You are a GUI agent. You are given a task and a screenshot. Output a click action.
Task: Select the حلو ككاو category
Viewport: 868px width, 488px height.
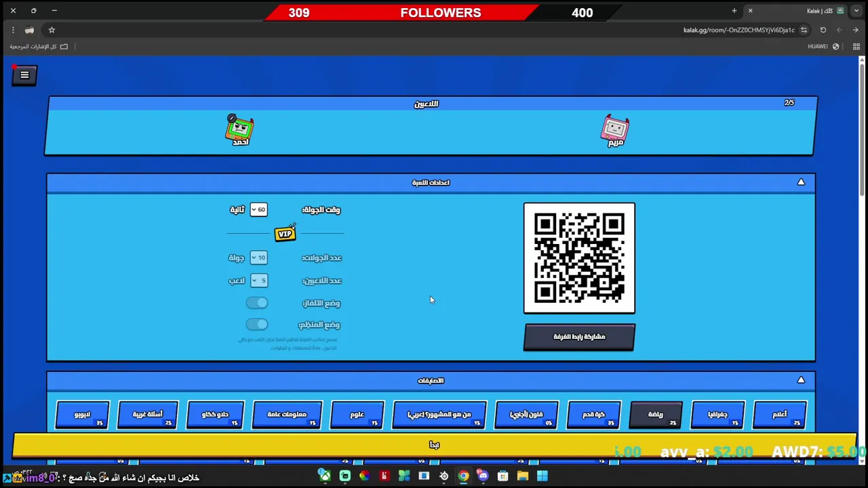pyautogui.click(x=215, y=415)
